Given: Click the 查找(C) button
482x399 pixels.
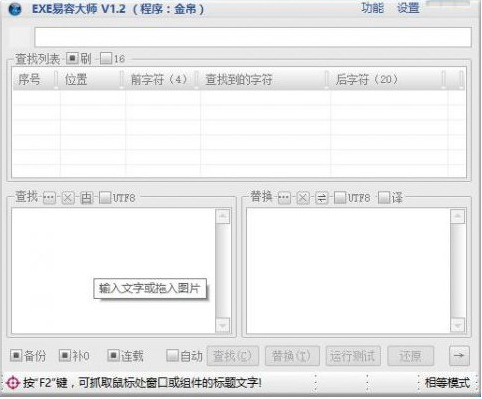Looking at the screenshot, I should click(x=232, y=356).
